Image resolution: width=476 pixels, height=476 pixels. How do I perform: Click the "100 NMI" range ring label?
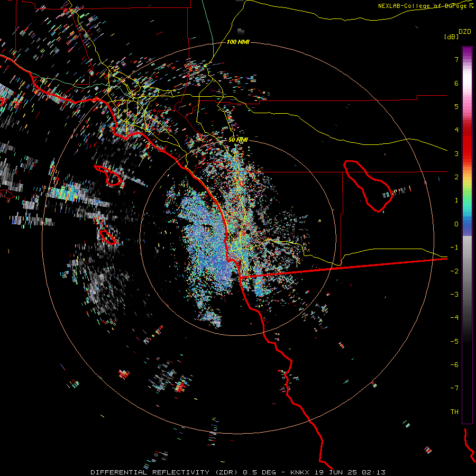coord(238,42)
